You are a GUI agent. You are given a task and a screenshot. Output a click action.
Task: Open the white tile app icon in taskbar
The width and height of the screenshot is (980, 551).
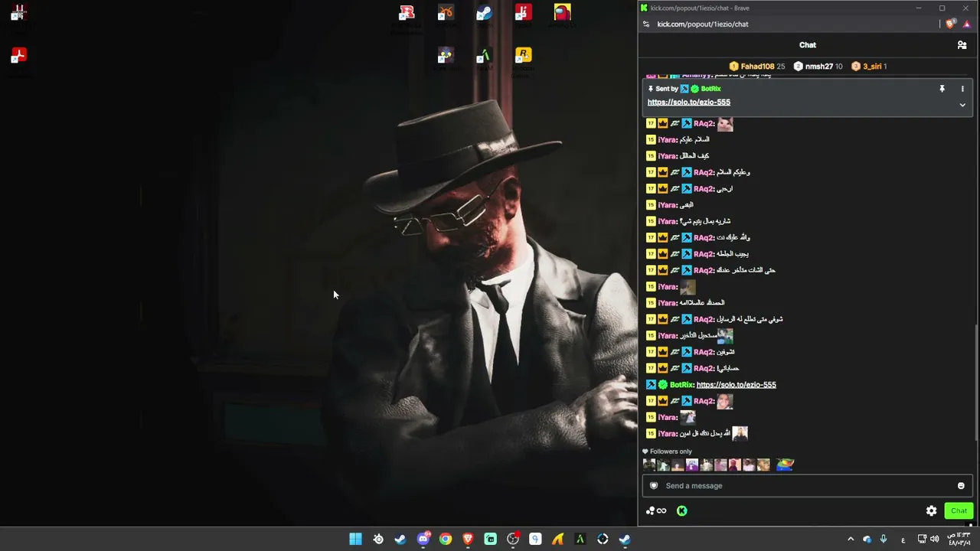[535, 540]
